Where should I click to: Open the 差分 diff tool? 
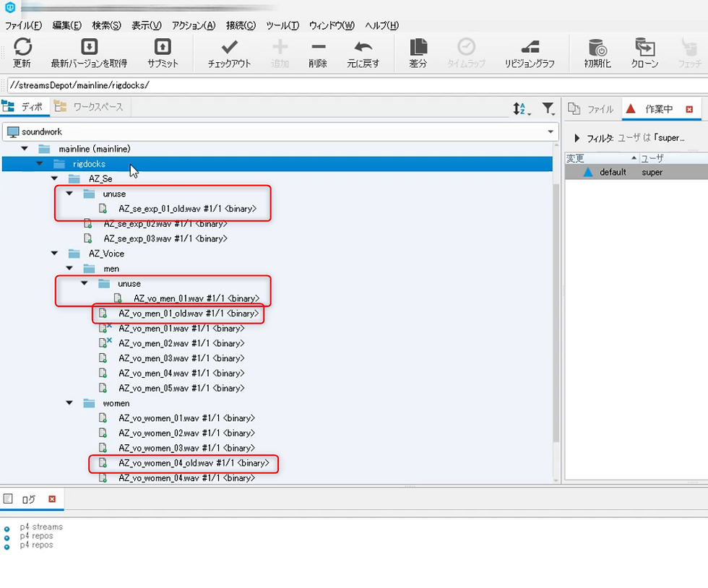418,46
